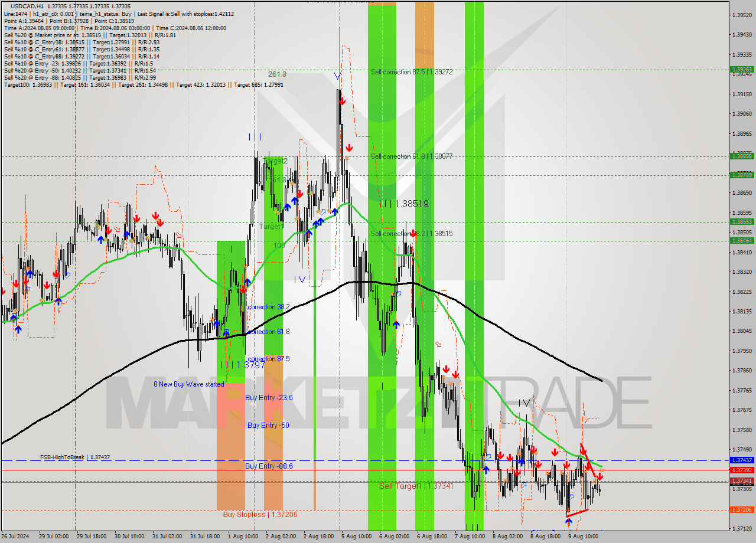Select the blue 'correction 61.8' label
This screenshot has width=756, height=543.
269,332
